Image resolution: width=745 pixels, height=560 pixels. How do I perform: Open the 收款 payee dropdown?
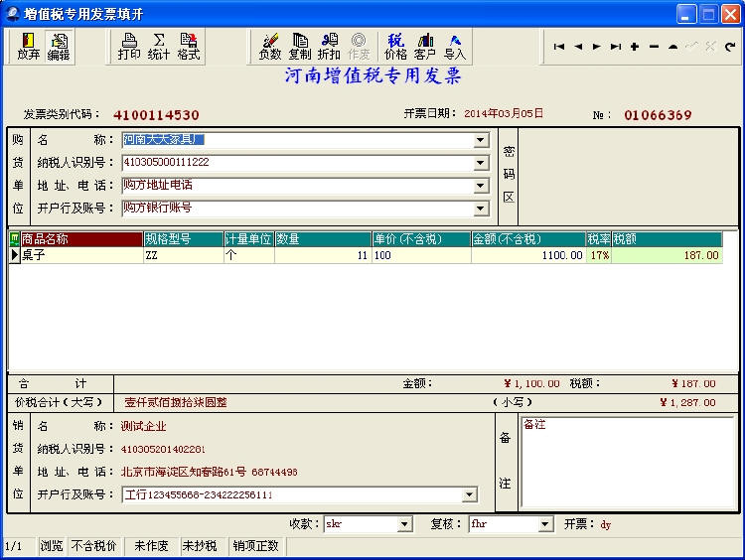[x=404, y=524]
